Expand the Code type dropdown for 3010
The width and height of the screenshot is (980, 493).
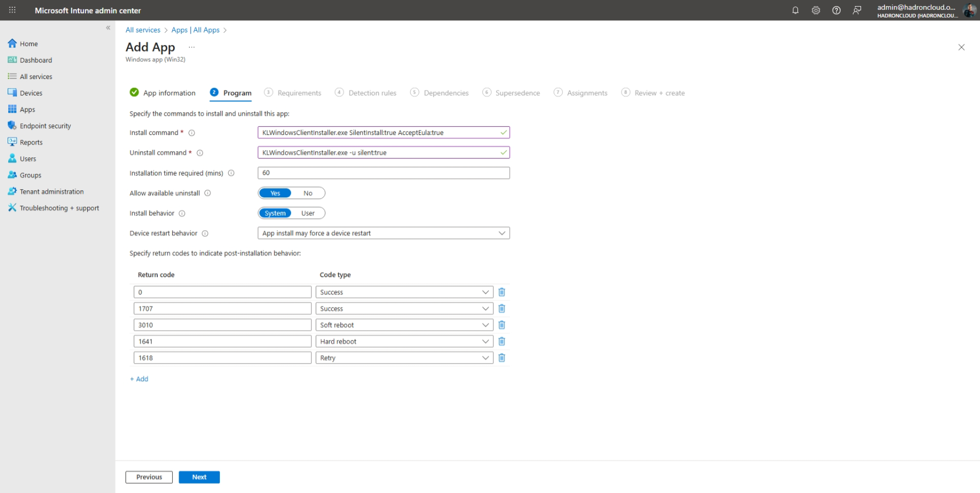(x=404, y=325)
